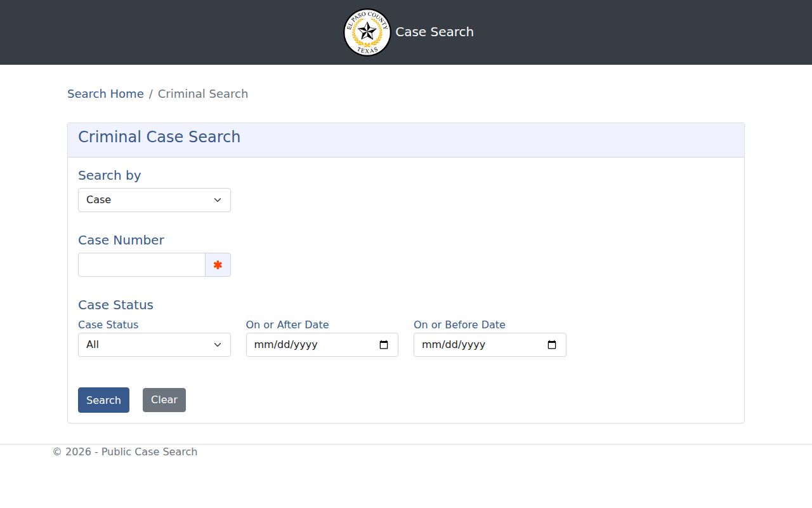Click the Case Search header title
Viewport: 812px width, 508px height.
(x=435, y=32)
